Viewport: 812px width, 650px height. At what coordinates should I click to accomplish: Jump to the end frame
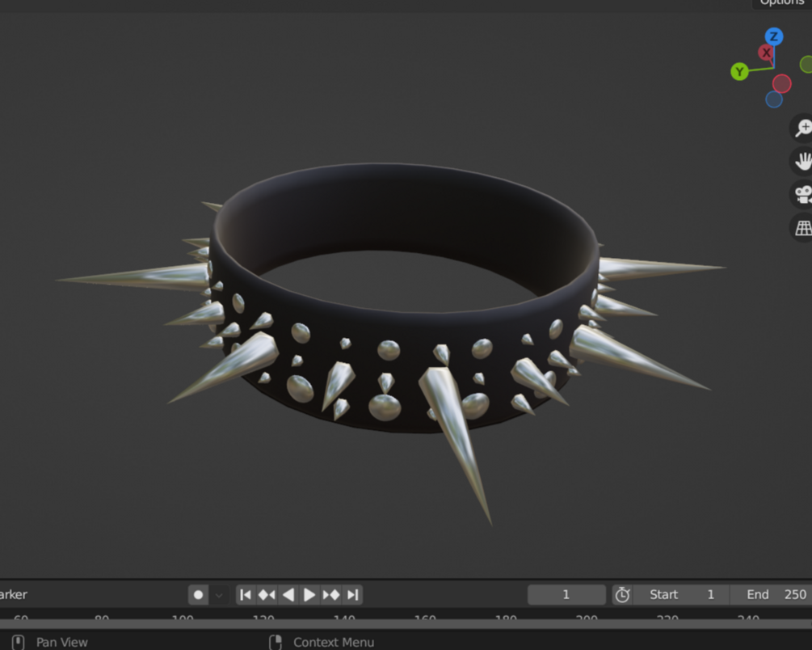click(x=352, y=594)
